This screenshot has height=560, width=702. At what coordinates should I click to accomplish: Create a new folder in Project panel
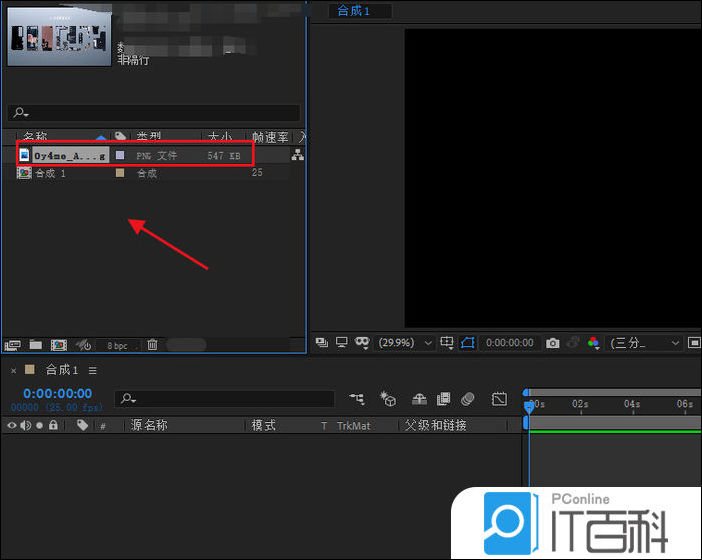click(x=36, y=345)
